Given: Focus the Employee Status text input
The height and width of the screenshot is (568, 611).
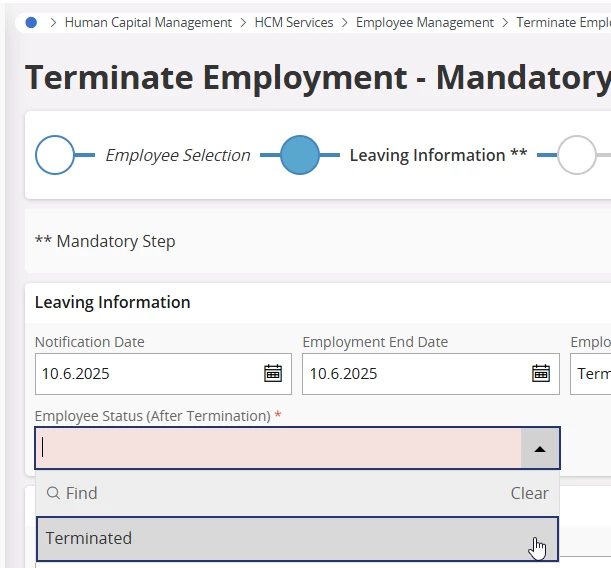Looking at the screenshot, I should point(278,449).
